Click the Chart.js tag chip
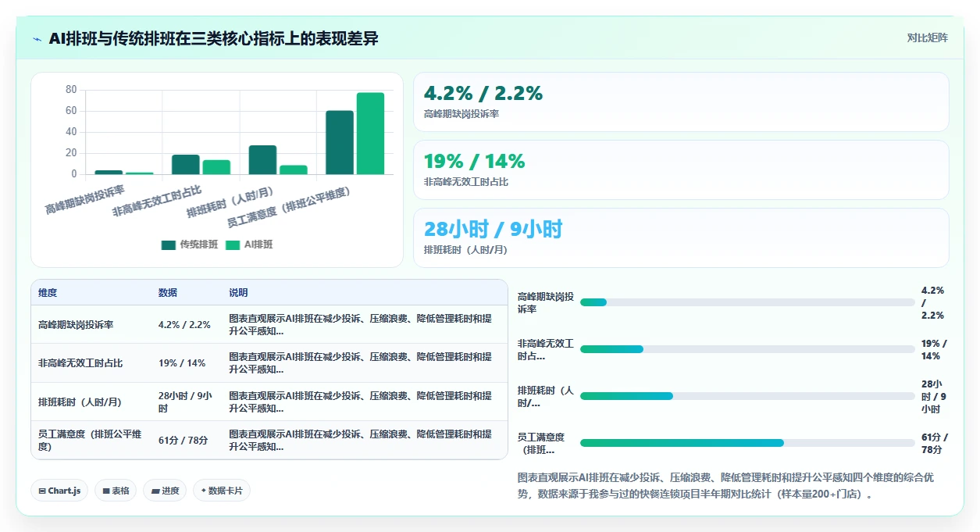 point(60,491)
